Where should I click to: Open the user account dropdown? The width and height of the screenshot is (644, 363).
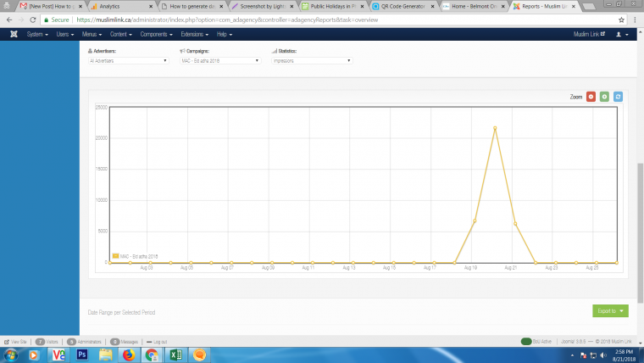click(x=622, y=35)
